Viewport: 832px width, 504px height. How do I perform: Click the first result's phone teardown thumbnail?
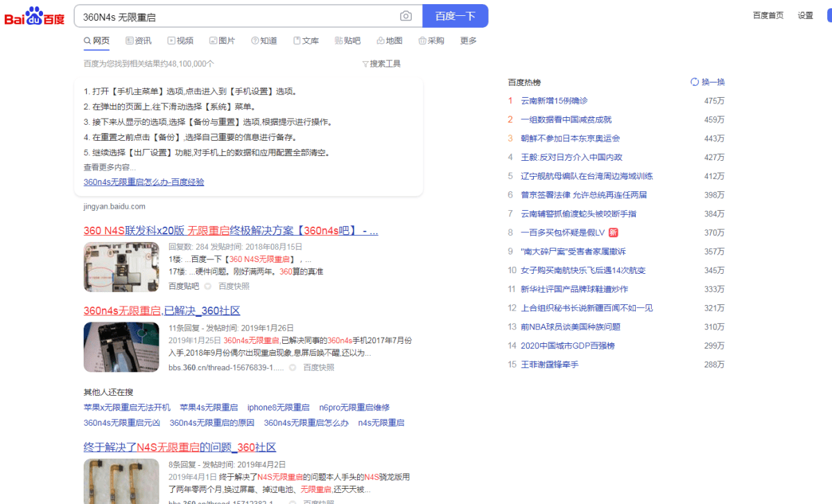(x=121, y=266)
